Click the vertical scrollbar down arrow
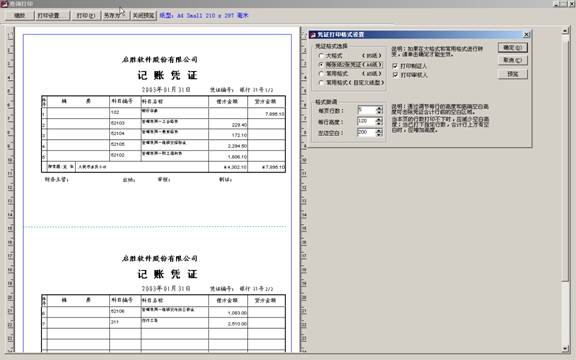 565,348
